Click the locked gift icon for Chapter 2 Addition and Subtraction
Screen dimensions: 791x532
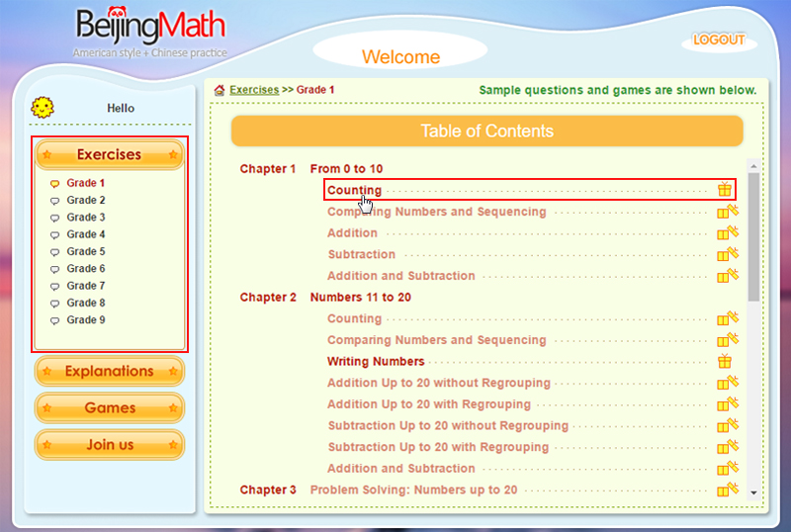pos(728,469)
